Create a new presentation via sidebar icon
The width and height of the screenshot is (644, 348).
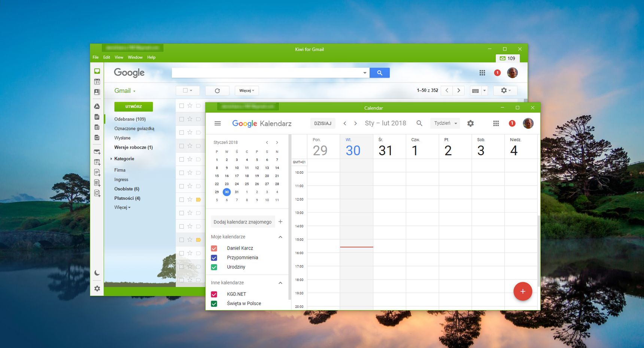pyautogui.click(x=97, y=193)
